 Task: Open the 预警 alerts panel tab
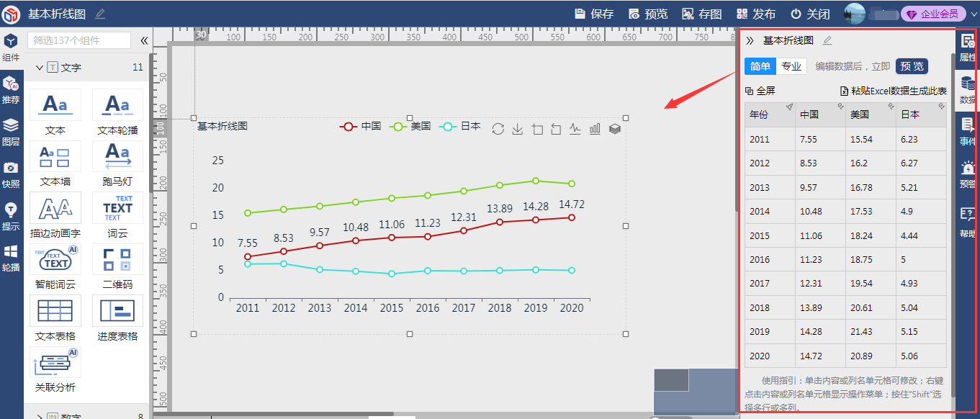[968, 174]
